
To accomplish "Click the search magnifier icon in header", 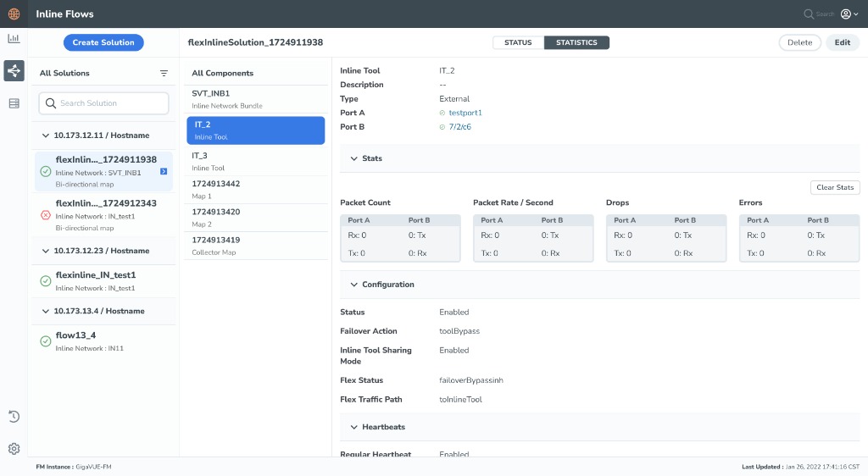I will [809, 14].
